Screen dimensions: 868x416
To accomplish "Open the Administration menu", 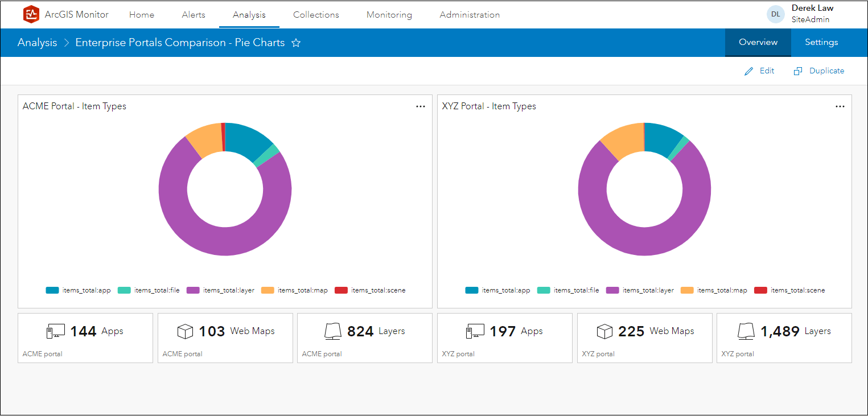I will pyautogui.click(x=470, y=15).
